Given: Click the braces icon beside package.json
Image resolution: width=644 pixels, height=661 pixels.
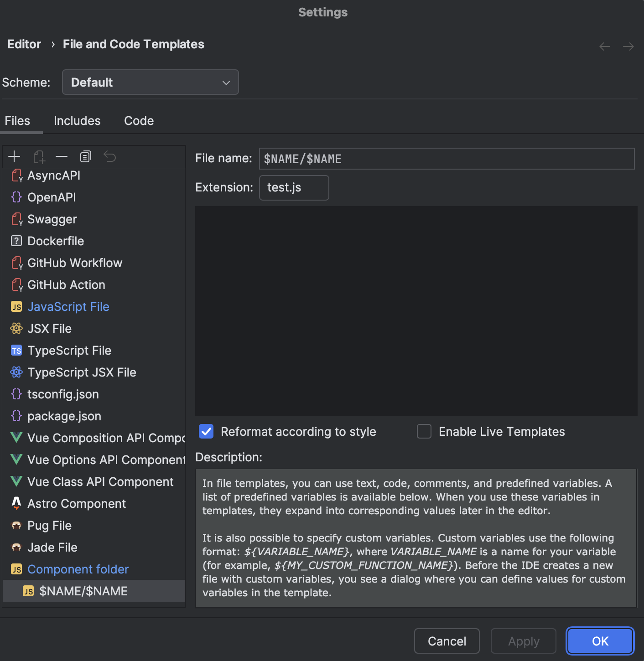Looking at the screenshot, I should coord(16,416).
